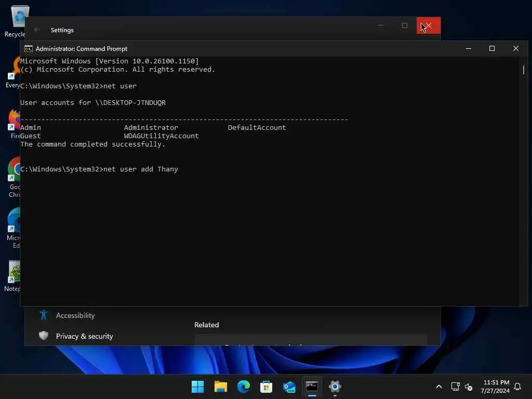Screen dimensions: 532x399
Task: Go back in the Settings window
Action: 37,30
